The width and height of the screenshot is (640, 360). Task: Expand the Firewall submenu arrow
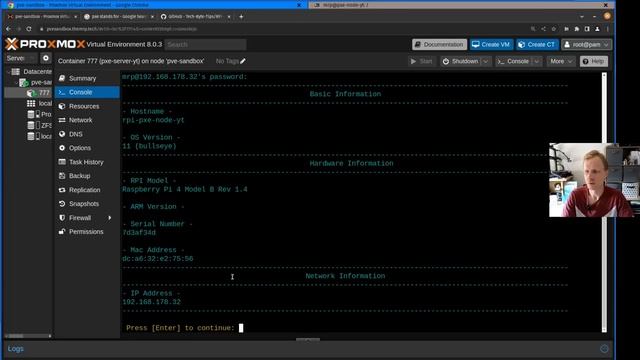(110, 218)
